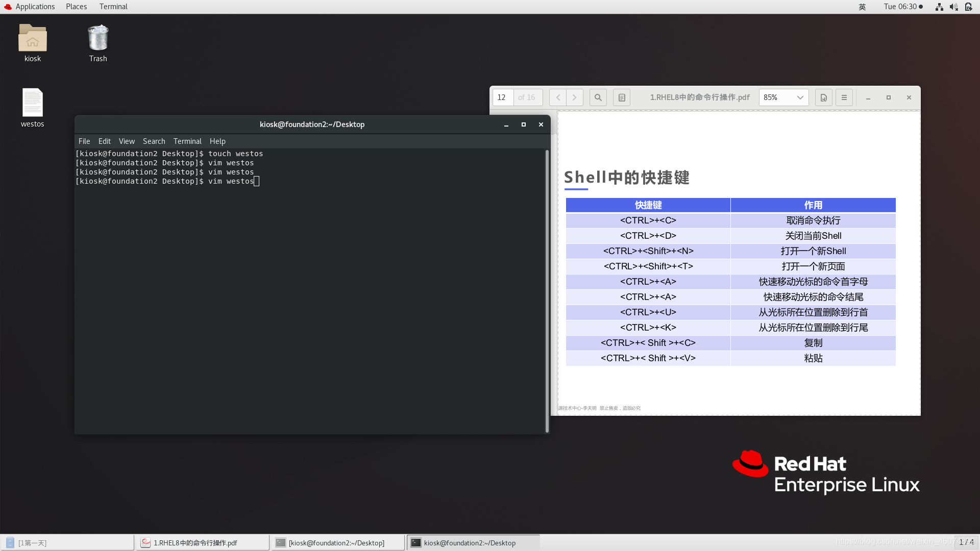Open the Terminal menu in taskbar

point(112,6)
